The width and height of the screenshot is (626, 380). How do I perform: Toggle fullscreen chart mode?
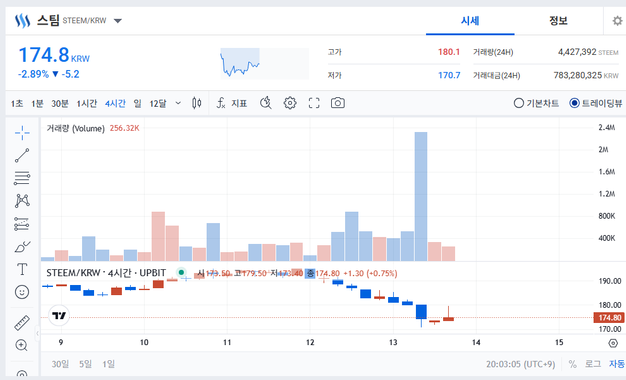[314, 103]
